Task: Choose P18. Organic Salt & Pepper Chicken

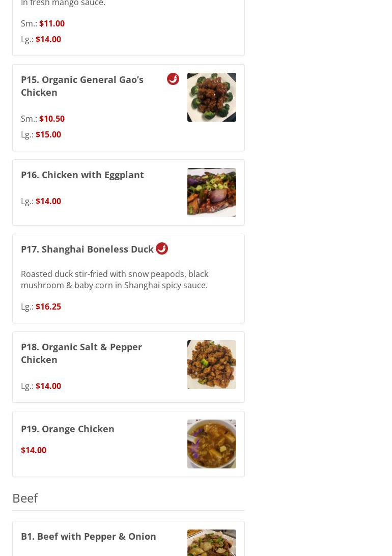Action: coord(81,353)
